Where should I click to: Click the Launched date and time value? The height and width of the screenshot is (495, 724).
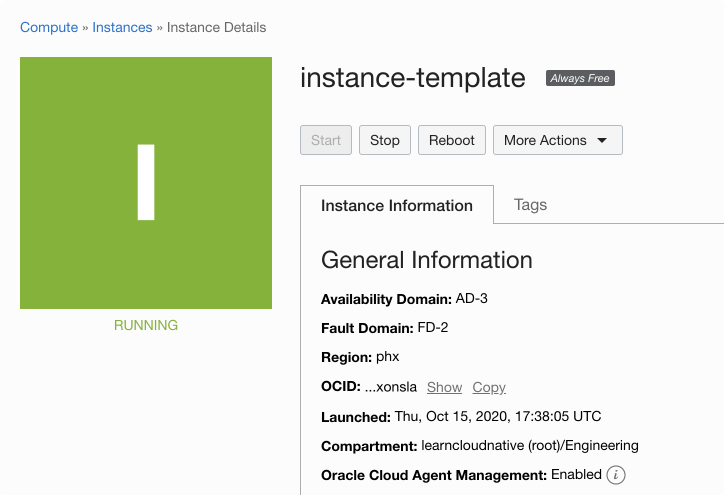click(498, 416)
